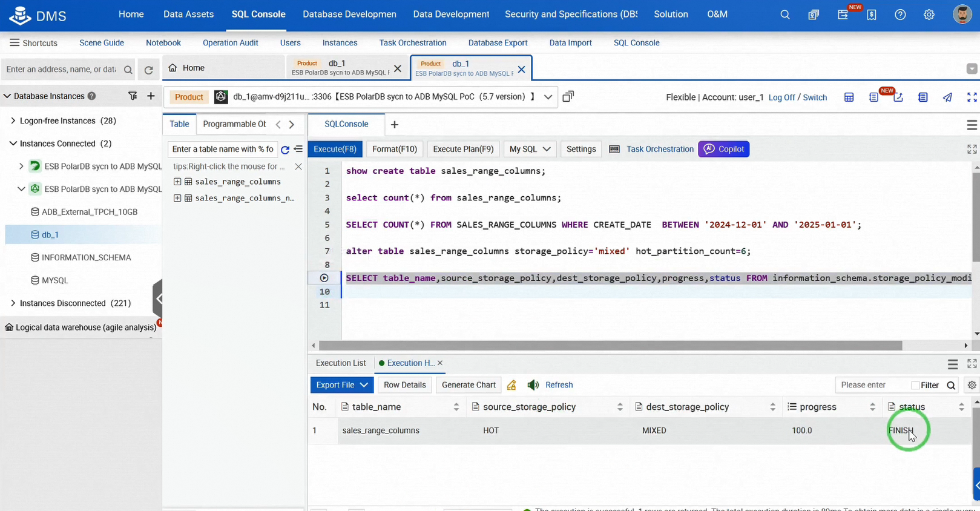Select the INFORMATION_SCHEMA database
The height and width of the screenshot is (511, 980).
(86, 257)
